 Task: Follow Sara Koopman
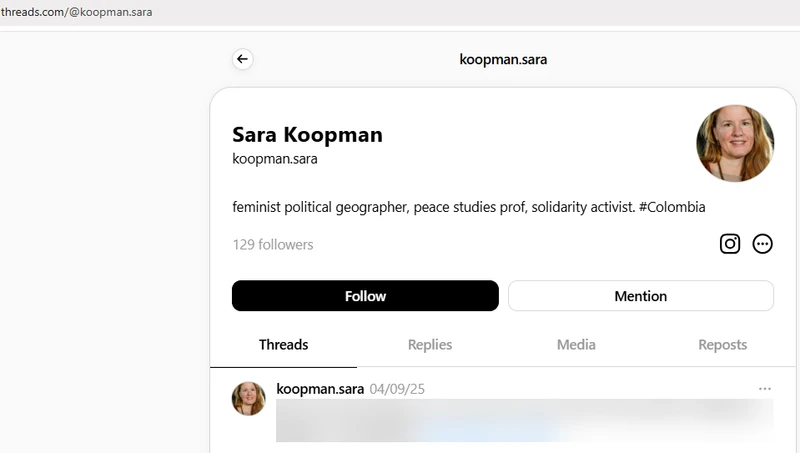[365, 296]
